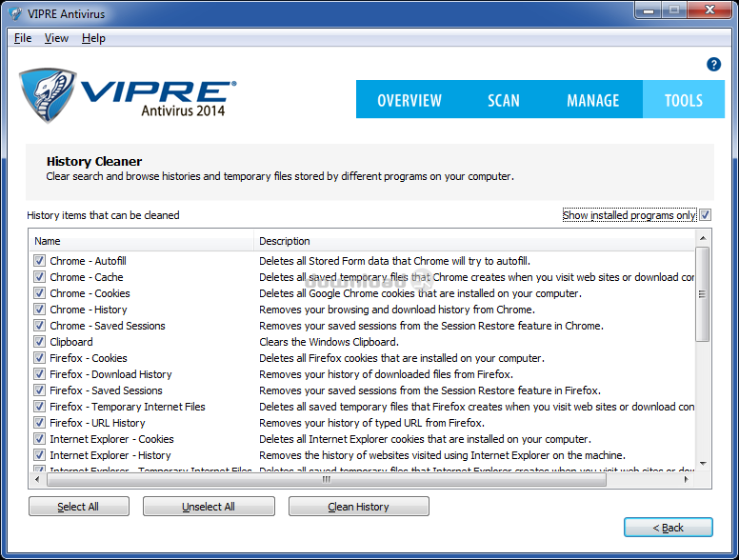Image resolution: width=739 pixels, height=560 pixels.
Task: Switch to the SCAN tab
Action: (504, 99)
